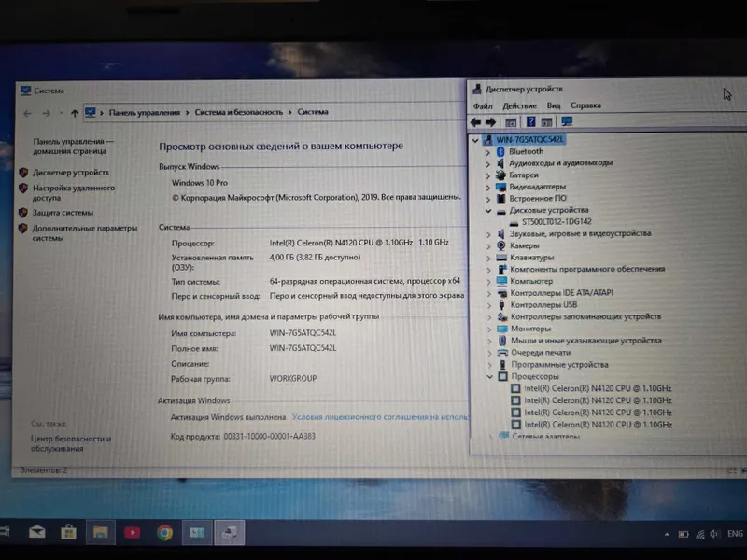Viewport: 747px width, 560px height.
Task: Click Forward arrow in Device Manager toolbar
Action: 490,122
